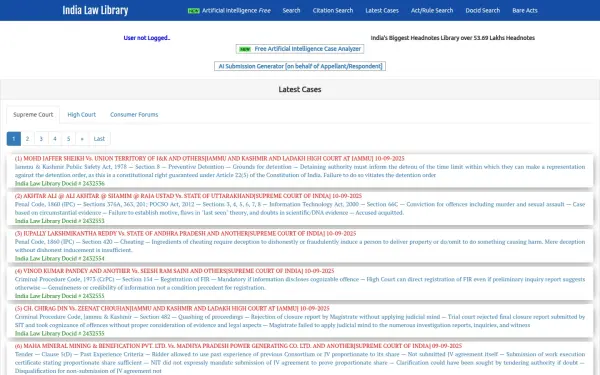600x375 pixels.
Task: Go to pagination page 1
Action: pyautogui.click(x=14, y=139)
